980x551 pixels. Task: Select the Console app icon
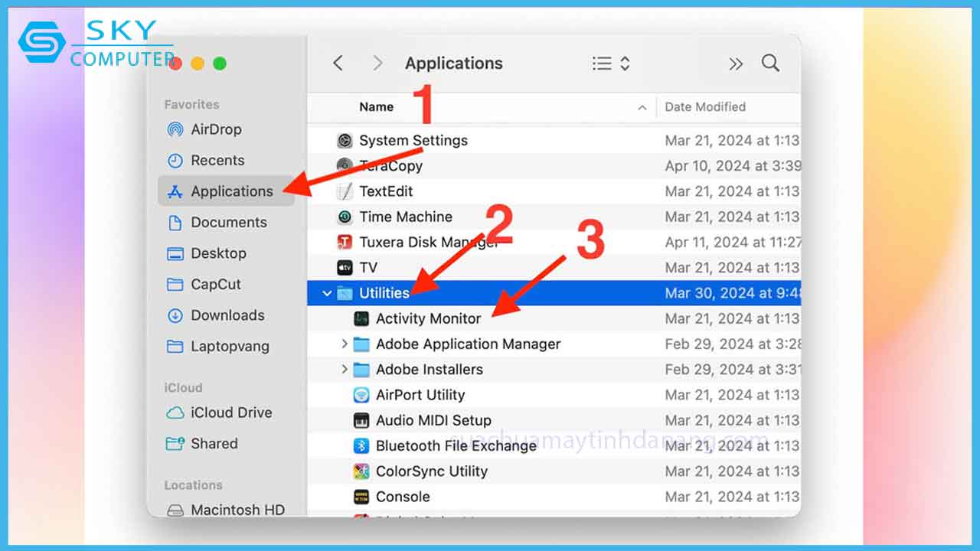(x=361, y=497)
